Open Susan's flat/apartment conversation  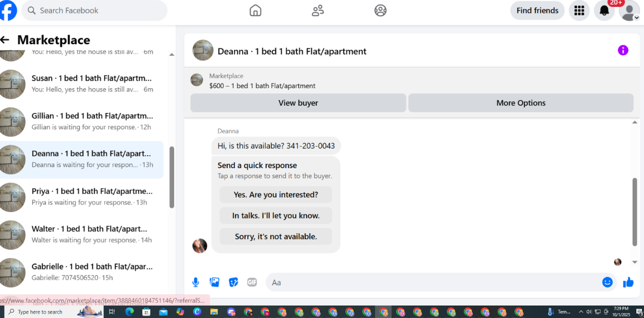pyautogui.click(x=82, y=83)
